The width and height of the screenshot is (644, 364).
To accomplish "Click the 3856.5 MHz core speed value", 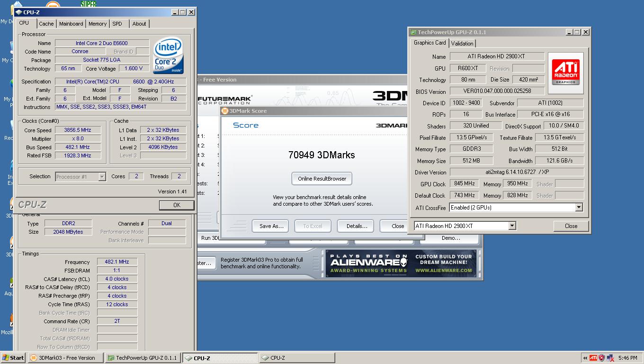I will (77, 130).
